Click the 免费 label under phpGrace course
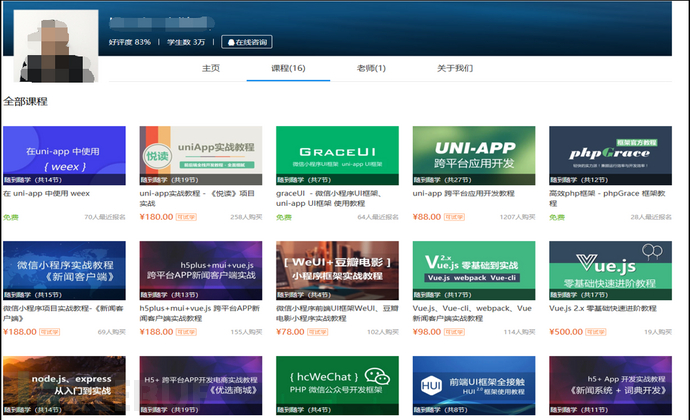Viewport: 690px width, 420px height. [557, 217]
